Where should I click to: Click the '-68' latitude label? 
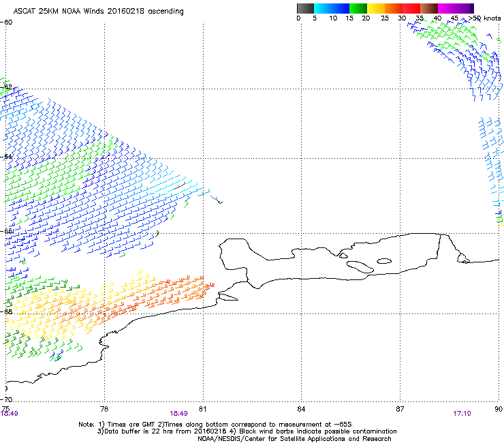(x=7, y=311)
